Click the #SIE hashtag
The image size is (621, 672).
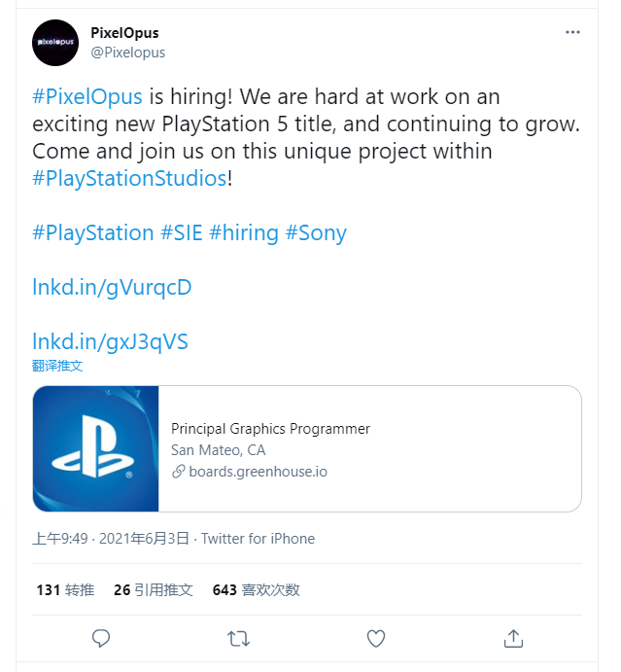pos(181,233)
